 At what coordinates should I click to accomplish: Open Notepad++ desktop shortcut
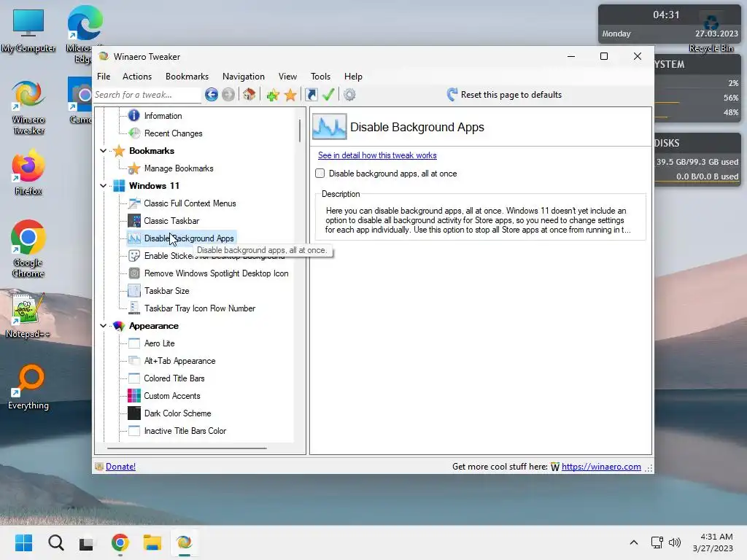click(x=28, y=315)
